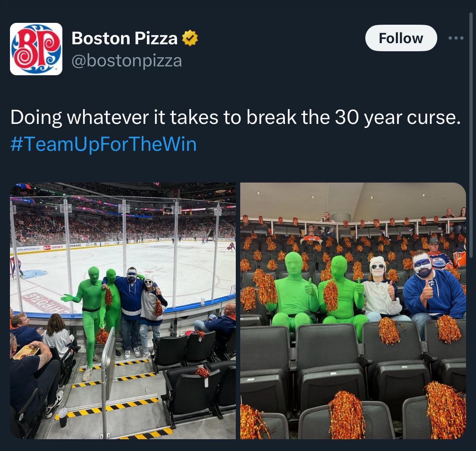Click the Boston Pizza logo avatar
The height and width of the screenshot is (451, 476).
36,49
